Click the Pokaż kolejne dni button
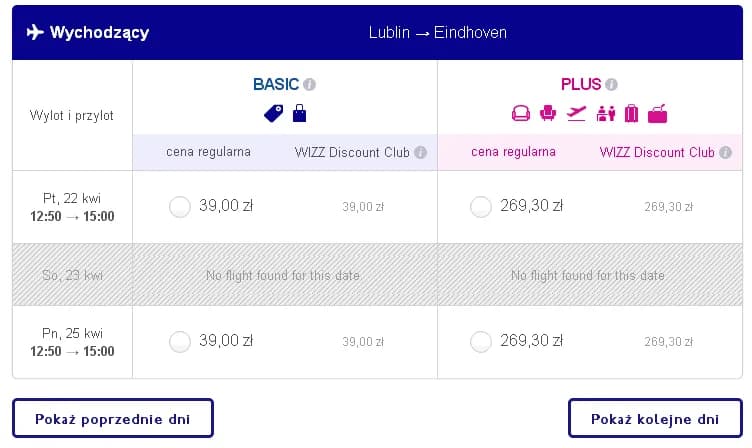 655,418
